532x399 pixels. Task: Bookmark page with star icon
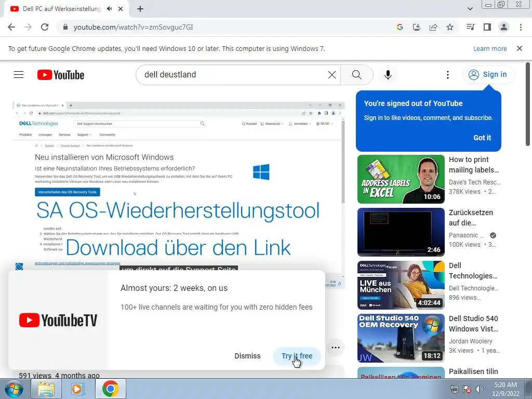pyautogui.click(x=450, y=27)
